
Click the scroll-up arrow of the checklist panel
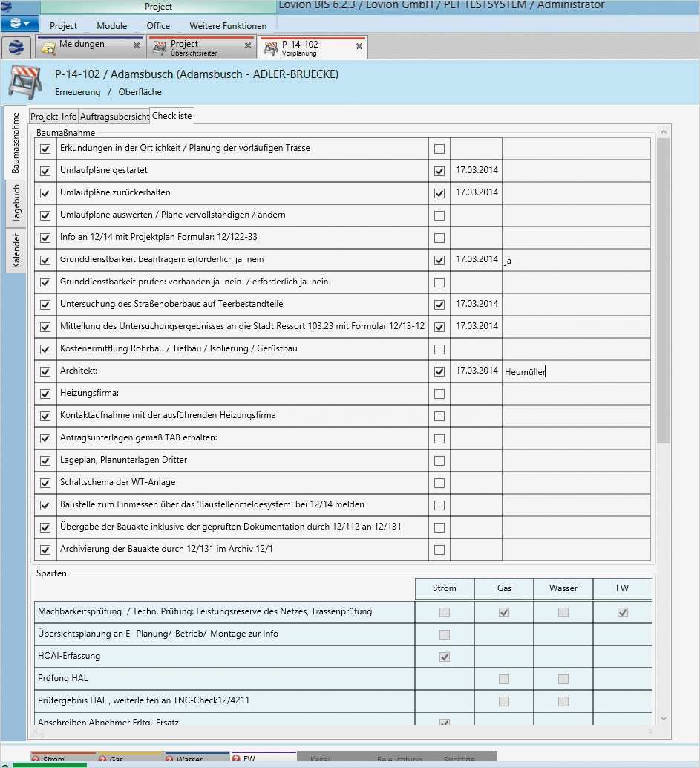click(664, 131)
